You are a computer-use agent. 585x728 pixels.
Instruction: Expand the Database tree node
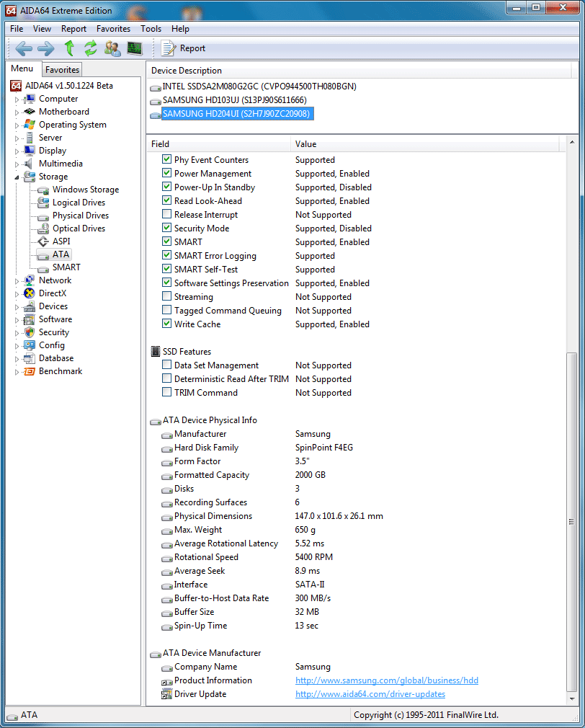[17, 359]
